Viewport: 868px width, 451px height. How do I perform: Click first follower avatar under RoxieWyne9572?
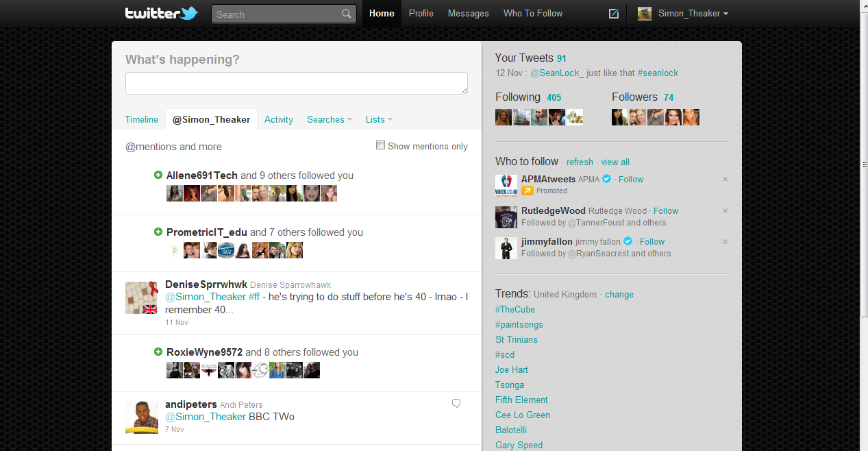coord(175,370)
